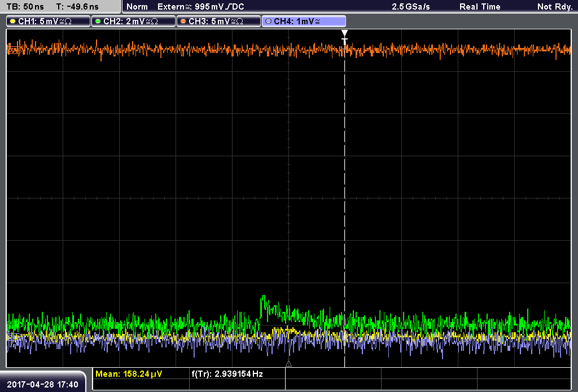This screenshot has height=392, width=578.
Task: Click the green CH2 indicator dot
Action: (98, 21)
